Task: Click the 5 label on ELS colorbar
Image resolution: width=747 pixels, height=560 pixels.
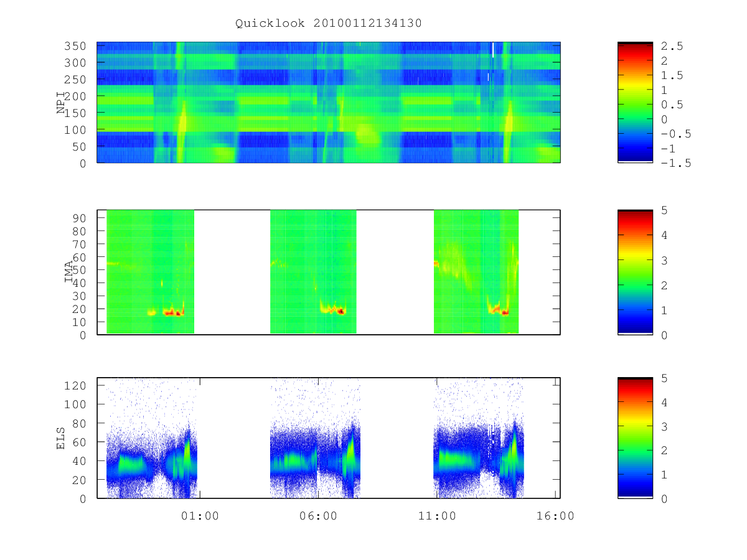Action: [x=665, y=378]
